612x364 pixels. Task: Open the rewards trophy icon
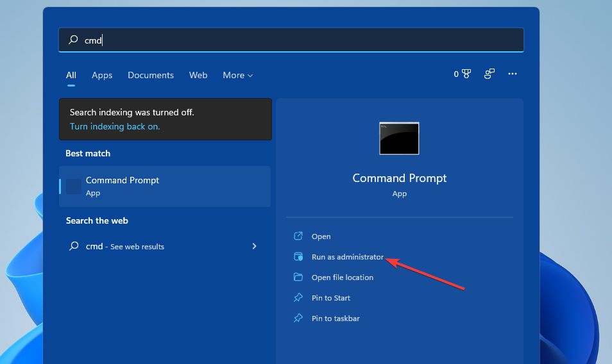coord(466,74)
